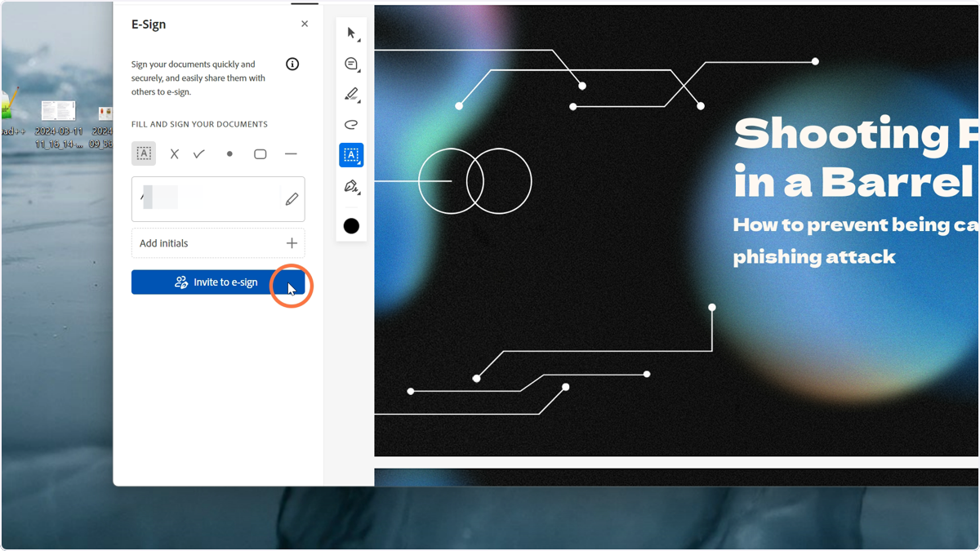Click the plus icon beside Add initials
Screen dimensions: 980x551
pyautogui.click(x=292, y=243)
